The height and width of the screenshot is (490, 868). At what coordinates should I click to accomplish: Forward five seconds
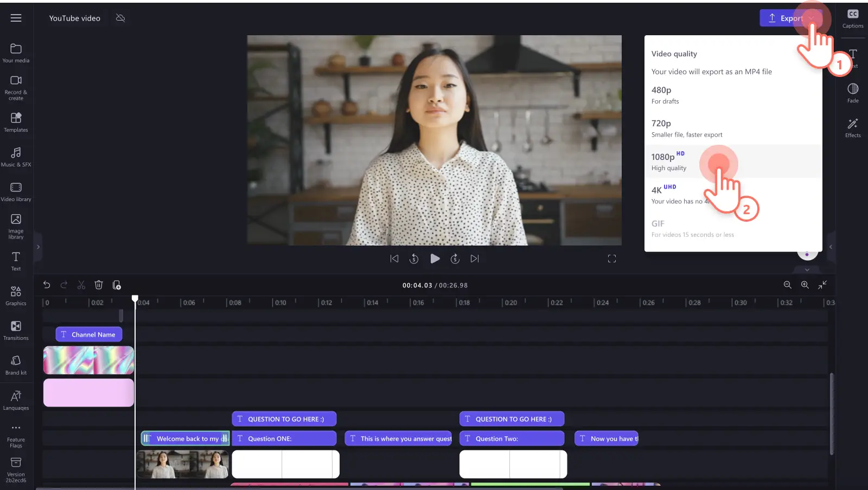pos(455,259)
